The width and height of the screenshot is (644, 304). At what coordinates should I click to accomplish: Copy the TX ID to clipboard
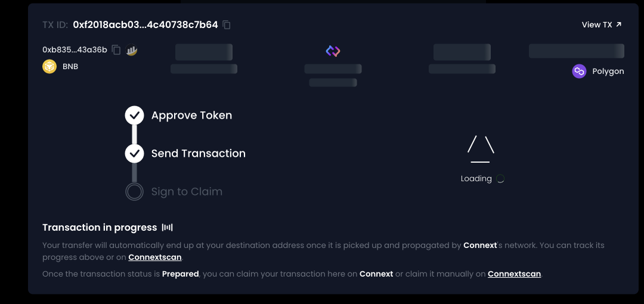pos(227,25)
